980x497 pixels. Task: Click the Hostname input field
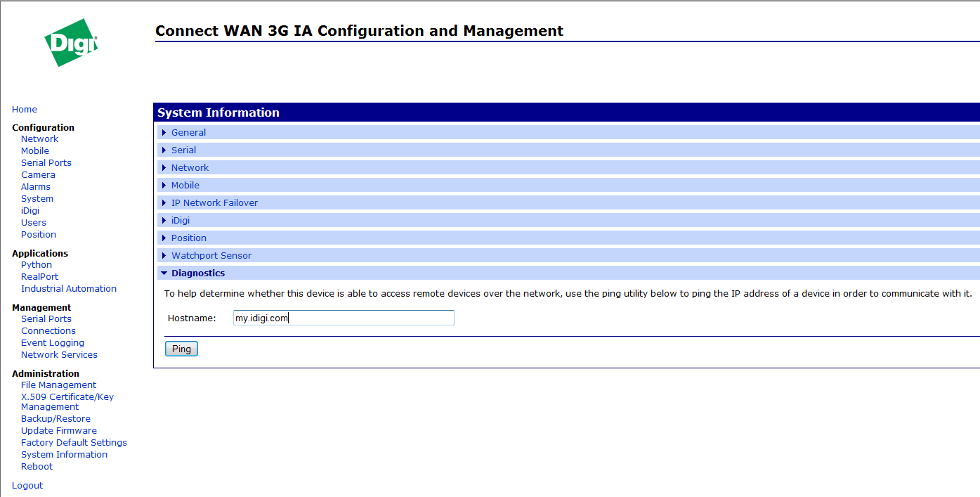click(344, 318)
